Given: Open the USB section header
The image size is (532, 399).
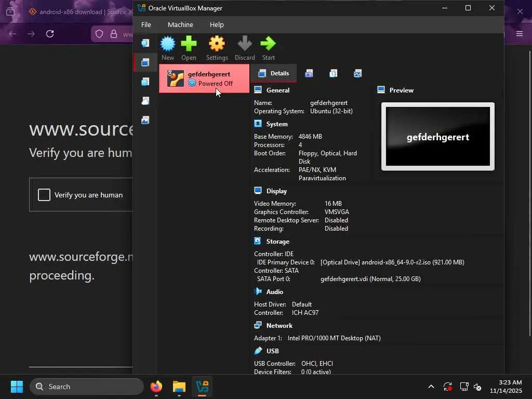Looking at the screenshot, I should click(272, 351).
